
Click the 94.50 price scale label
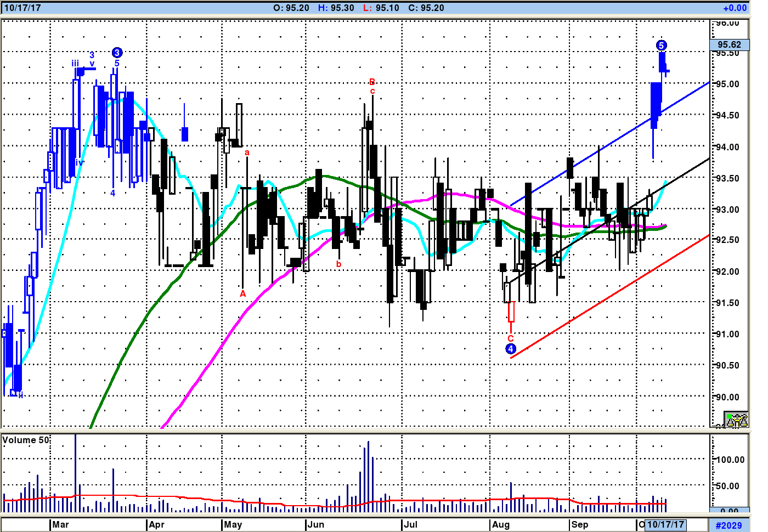pos(727,116)
